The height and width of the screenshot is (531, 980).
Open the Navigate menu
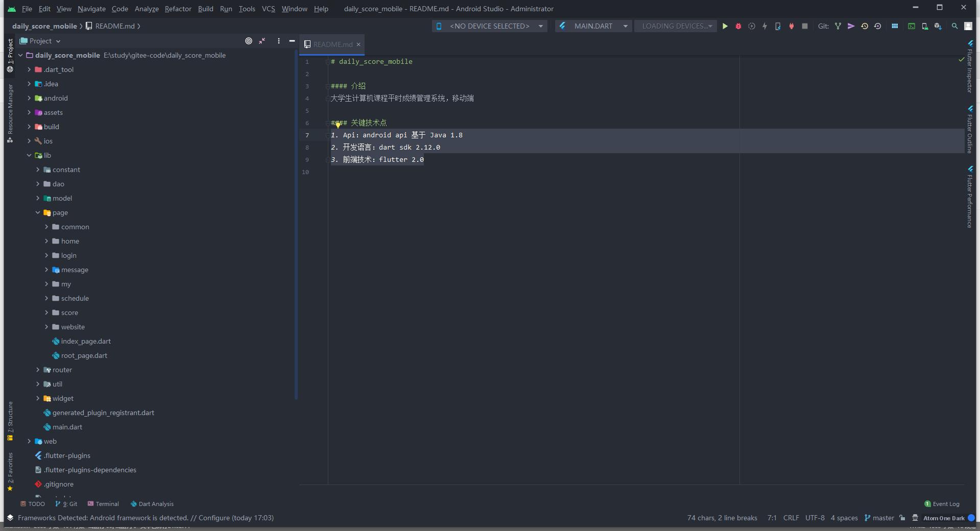click(91, 9)
